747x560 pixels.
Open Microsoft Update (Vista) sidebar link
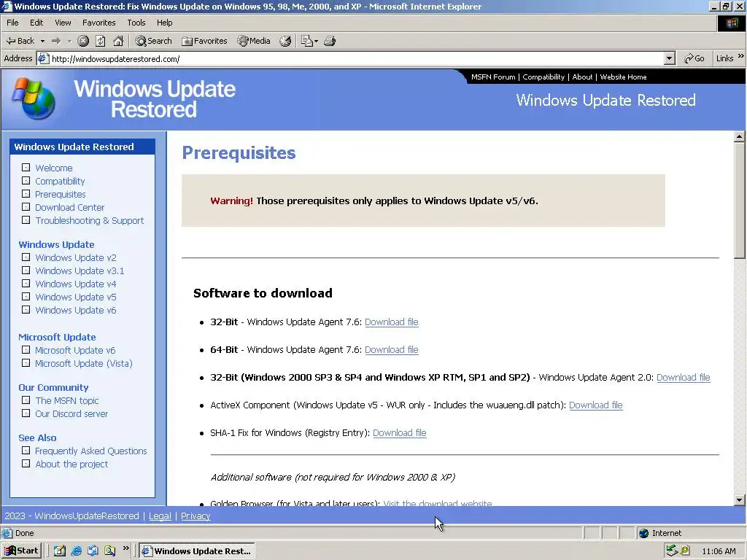(84, 363)
